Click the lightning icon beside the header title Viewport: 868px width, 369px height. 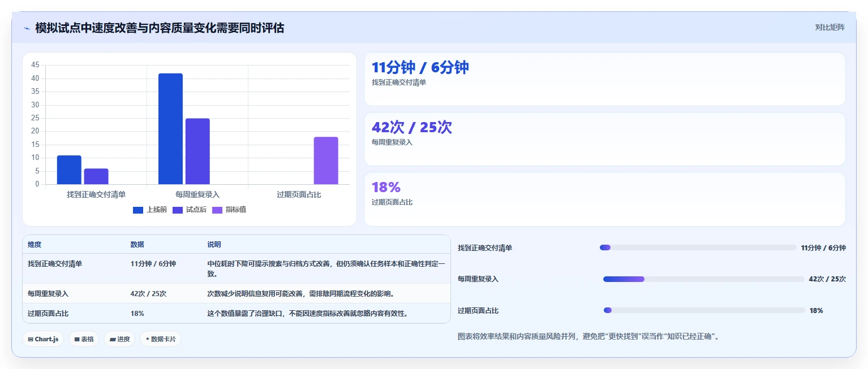click(27, 28)
